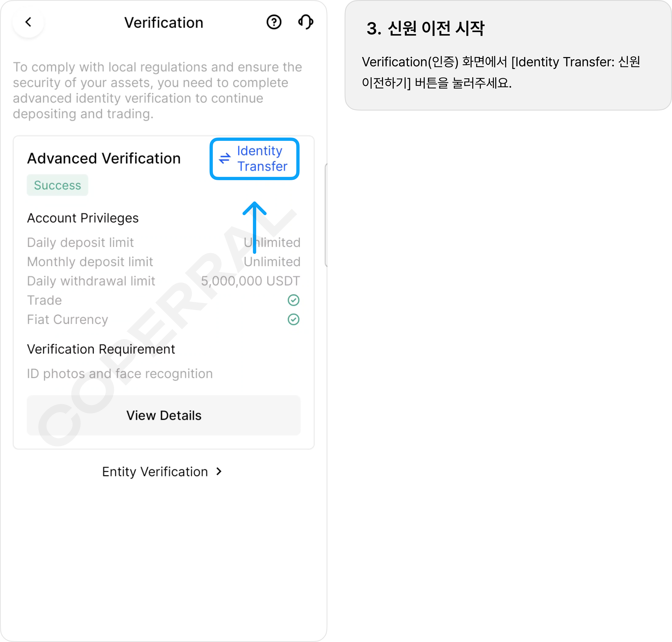Screen dimensions: 672x642
Task: Open View Details button
Action: [x=163, y=415]
